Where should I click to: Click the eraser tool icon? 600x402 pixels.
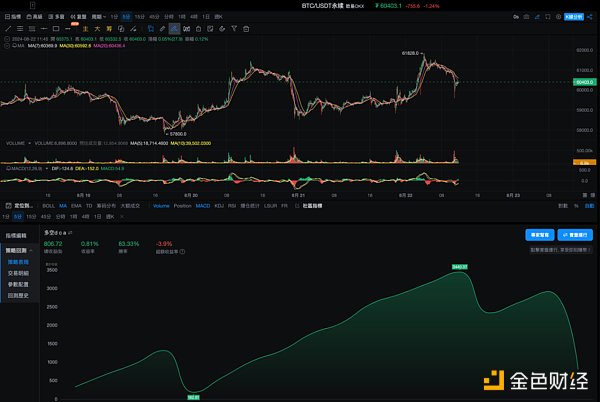222,29
